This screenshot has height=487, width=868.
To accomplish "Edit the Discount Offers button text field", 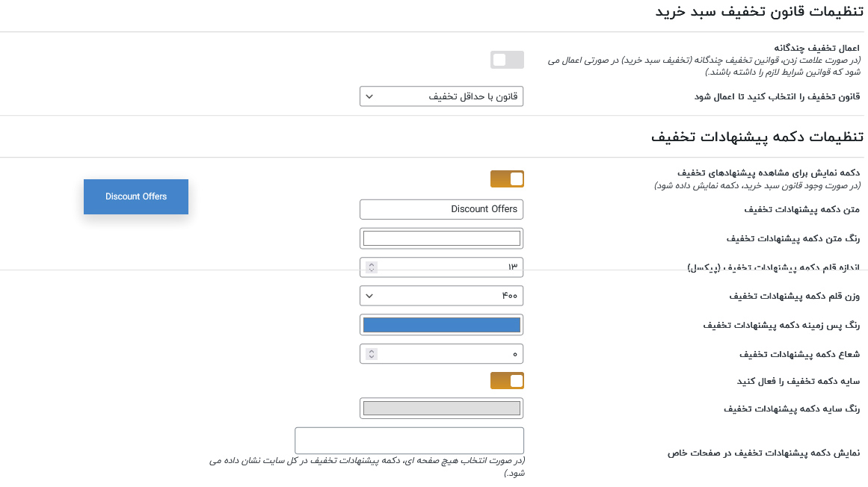I will click(441, 209).
